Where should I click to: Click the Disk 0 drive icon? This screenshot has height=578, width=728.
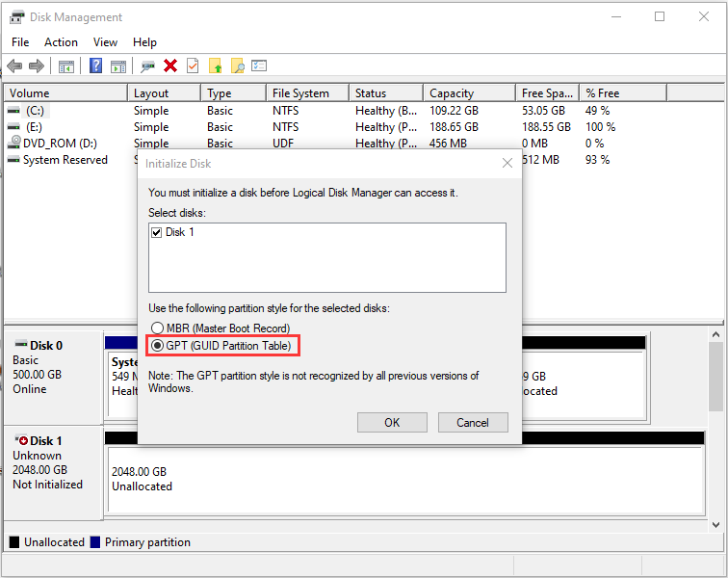pos(21,344)
